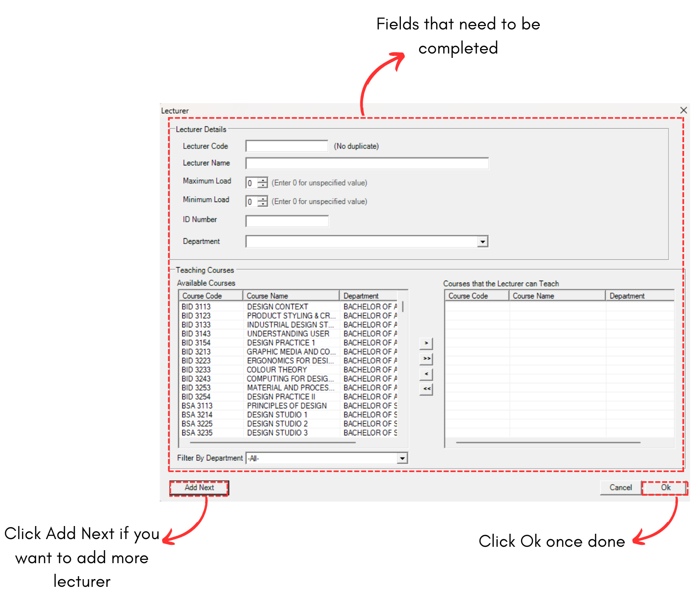Focus the Lecturer Code text field
Screen dimensions: 700x595
[x=287, y=146]
